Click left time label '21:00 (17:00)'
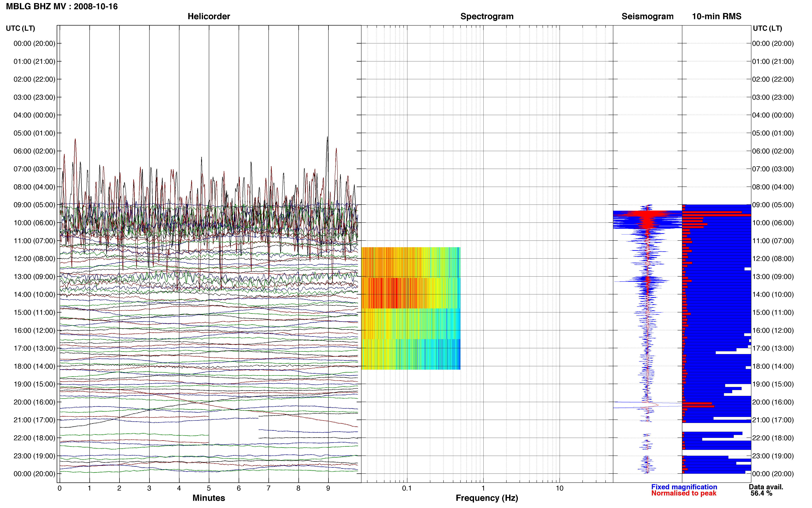This screenshot has width=812, height=508. (x=34, y=420)
